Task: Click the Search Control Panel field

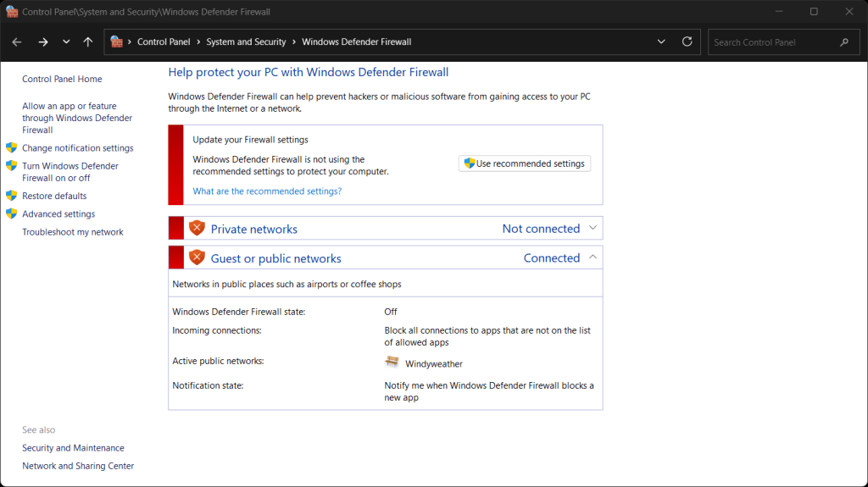Action: click(x=771, y=42)
